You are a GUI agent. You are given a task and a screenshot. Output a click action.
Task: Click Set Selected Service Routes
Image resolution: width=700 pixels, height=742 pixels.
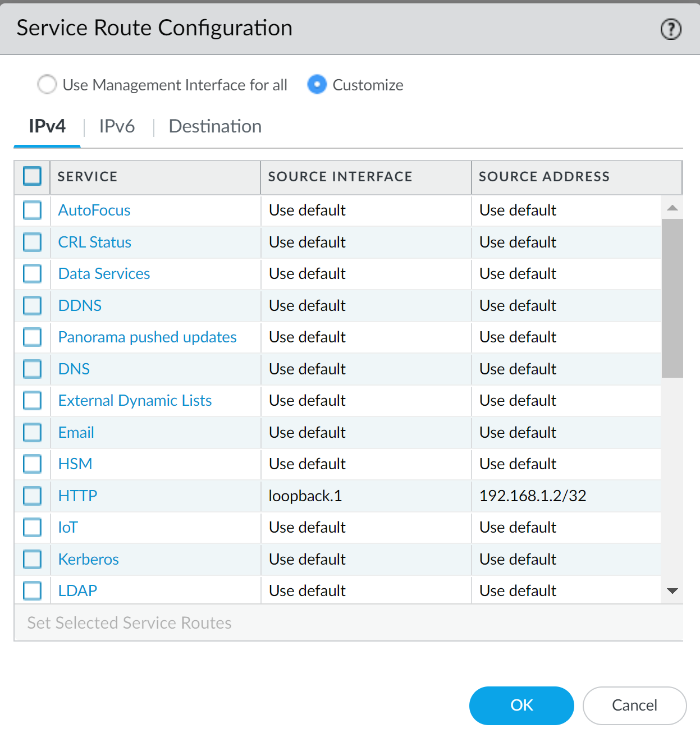pos(129,623)
